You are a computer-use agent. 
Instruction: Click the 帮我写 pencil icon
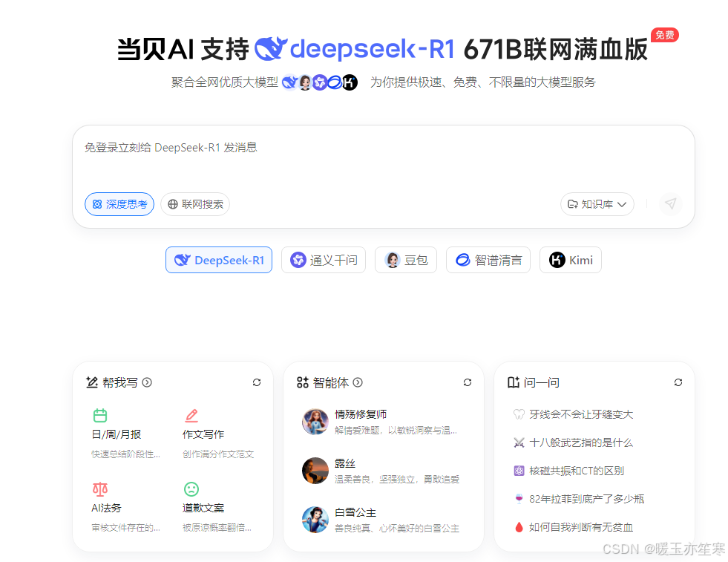[92, 382]
